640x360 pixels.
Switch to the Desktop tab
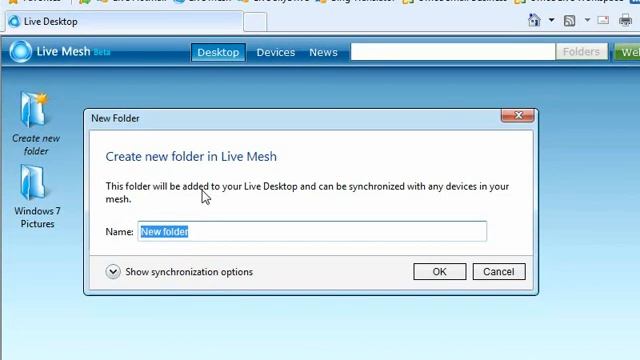point(218,52)
